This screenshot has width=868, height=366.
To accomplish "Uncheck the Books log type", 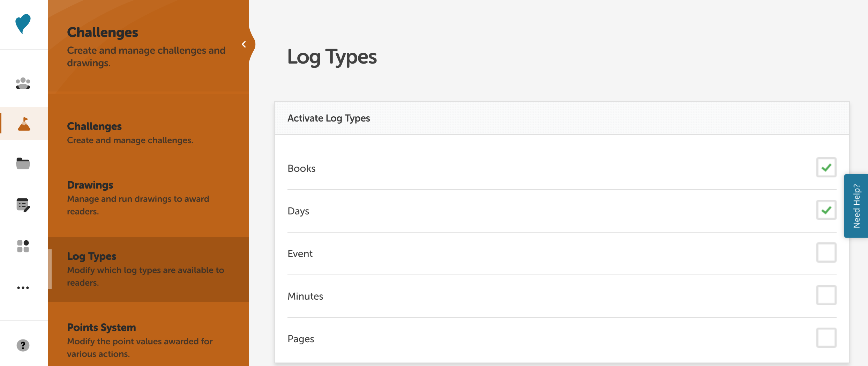I will coord(826,168).
